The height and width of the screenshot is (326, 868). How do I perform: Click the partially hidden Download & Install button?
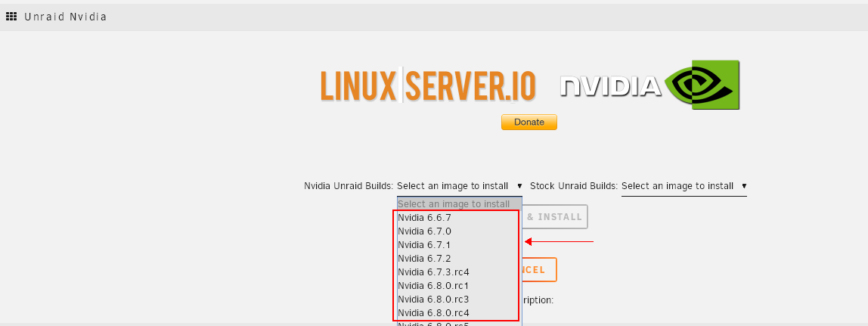click(x=555, y=217)
